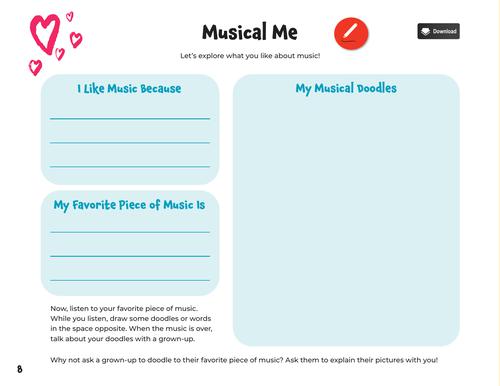Screen dimensions: 500x386
Task: Click the first line under My Favorite Piece
Action: 130,232
